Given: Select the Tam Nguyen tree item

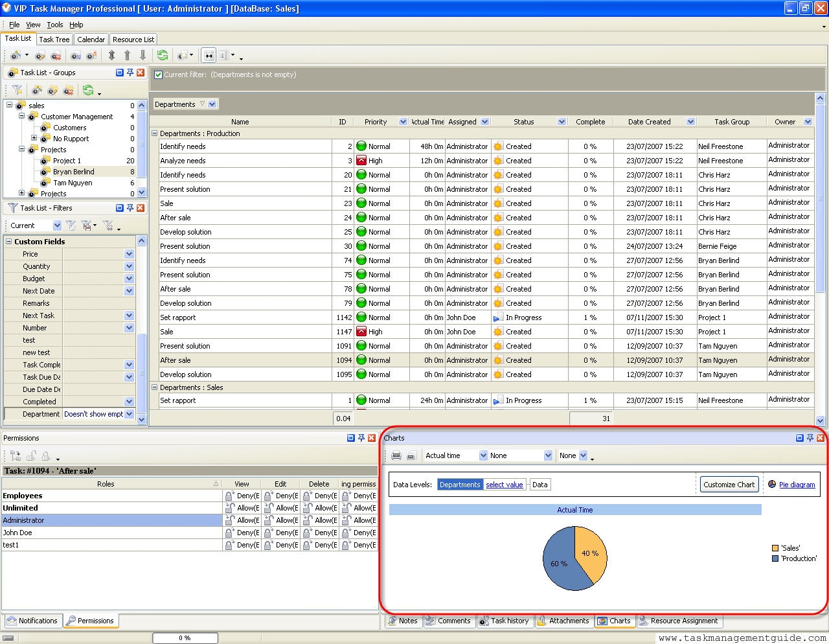Looking at the screenshot, I should (73, 183).
